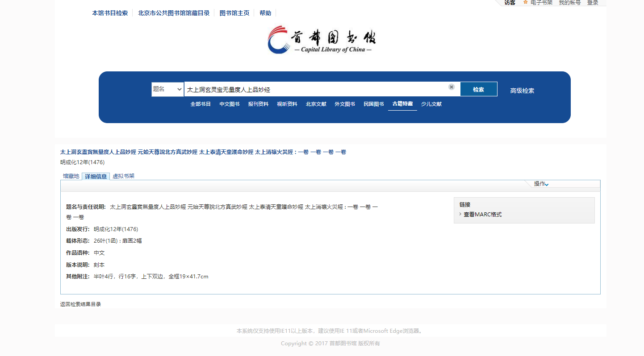
Task: Open 北京市公共图书馆馆藏目录 link
Action: (x=174, y=13)
